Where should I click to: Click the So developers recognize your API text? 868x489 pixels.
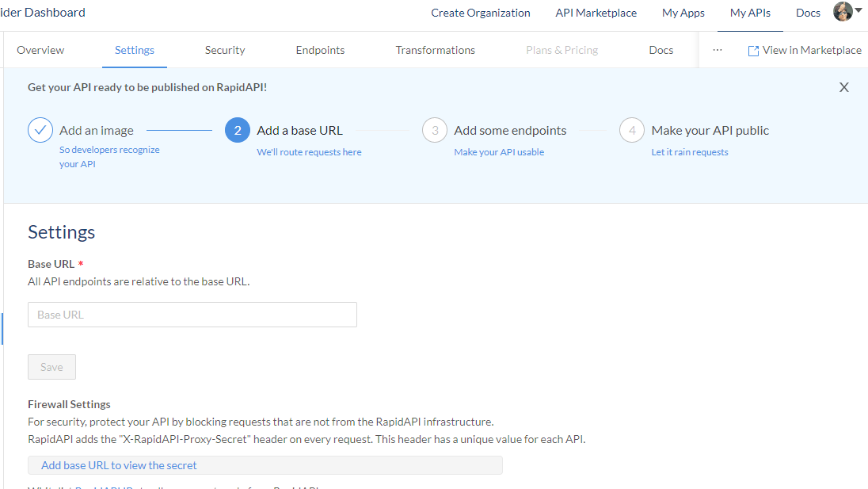[109, 157]
